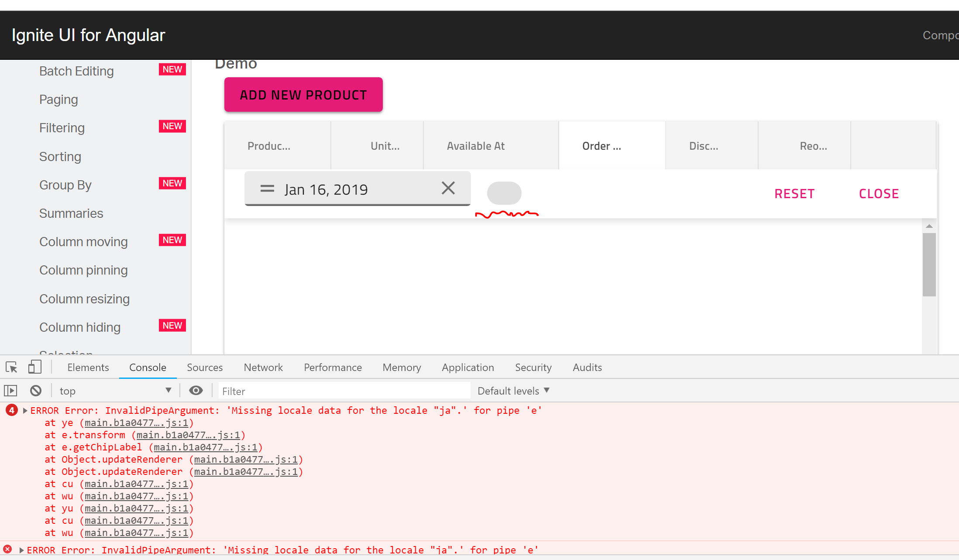Open the Application panel in DevTools
This screenshot has height=560, width=959.
click(x=467, y=367)
